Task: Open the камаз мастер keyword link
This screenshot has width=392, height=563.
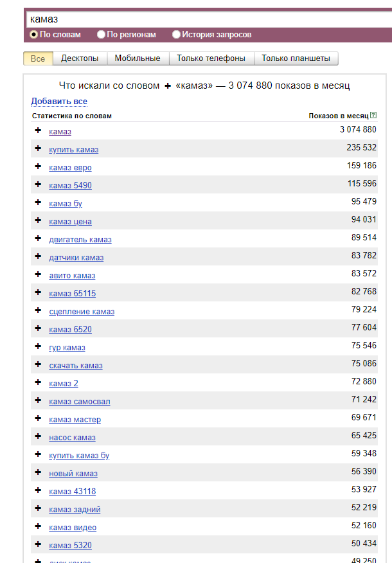Action: point(75,420)
